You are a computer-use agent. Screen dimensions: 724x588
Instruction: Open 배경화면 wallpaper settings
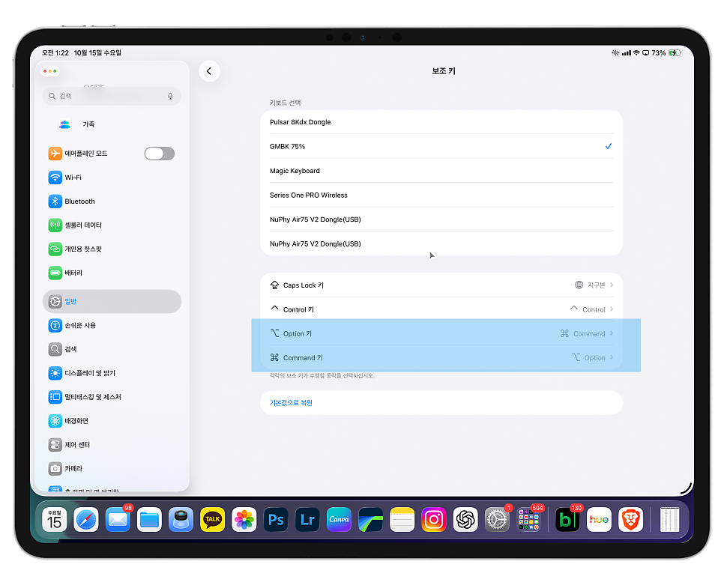click(112, 421)
